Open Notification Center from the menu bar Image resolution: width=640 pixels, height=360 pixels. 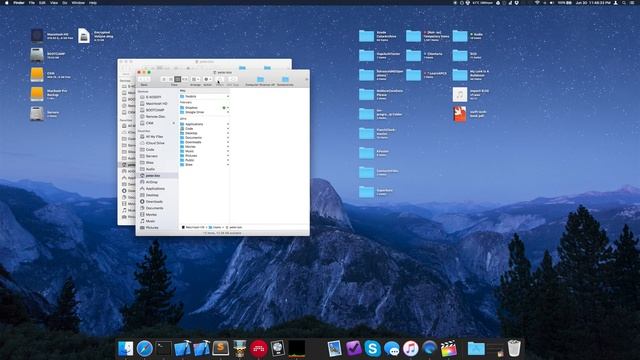point(633,2)
